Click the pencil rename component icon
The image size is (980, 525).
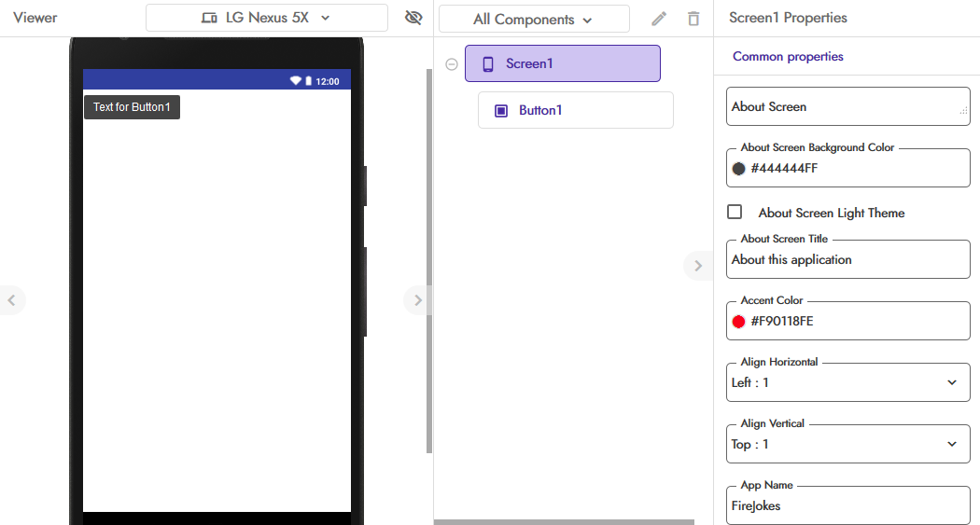pyautogui.click(x=659, y=19)
